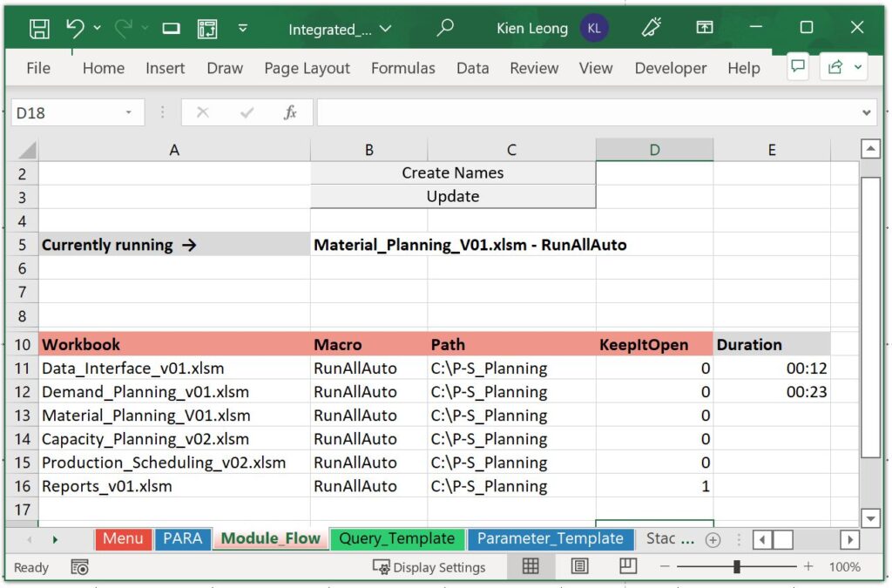This screenshot has height=588, width=892.
Task: Open the File menu
Action: 38,68
